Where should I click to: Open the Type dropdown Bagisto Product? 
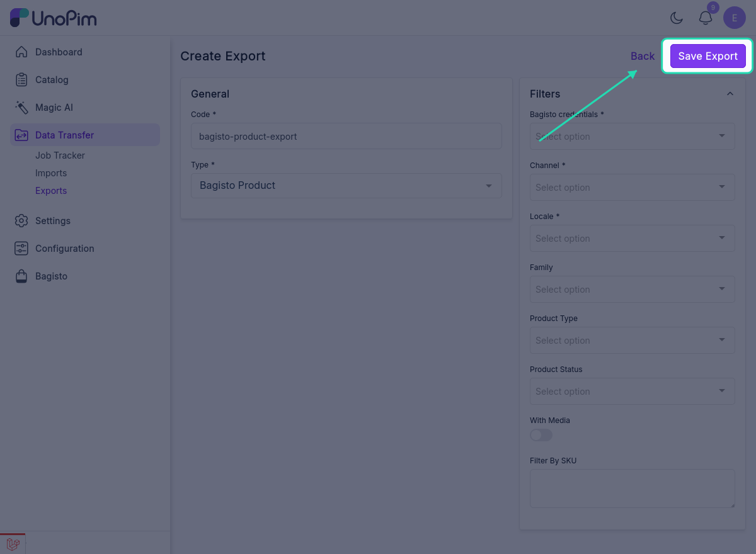[346, 186]
